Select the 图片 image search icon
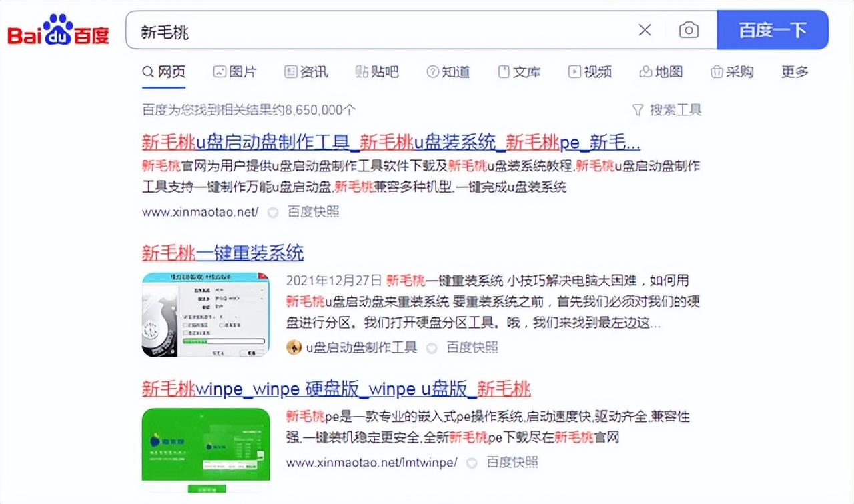 tap(220, 71)
